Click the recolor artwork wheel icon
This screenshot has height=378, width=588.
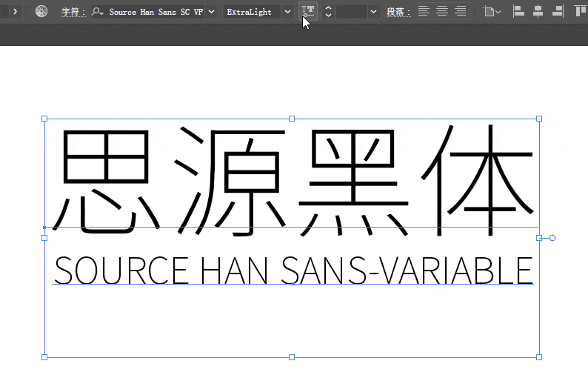click(41, 12)
